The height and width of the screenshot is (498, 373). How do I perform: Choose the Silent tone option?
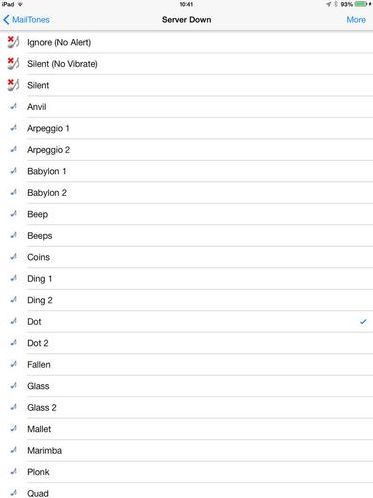[x=186, y=85]
